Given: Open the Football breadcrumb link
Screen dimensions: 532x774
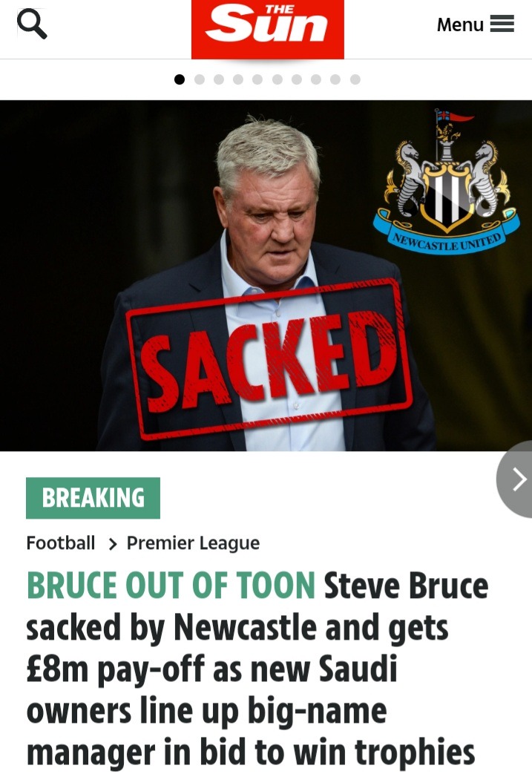Looking at the screenshot, I should point(61,543).
